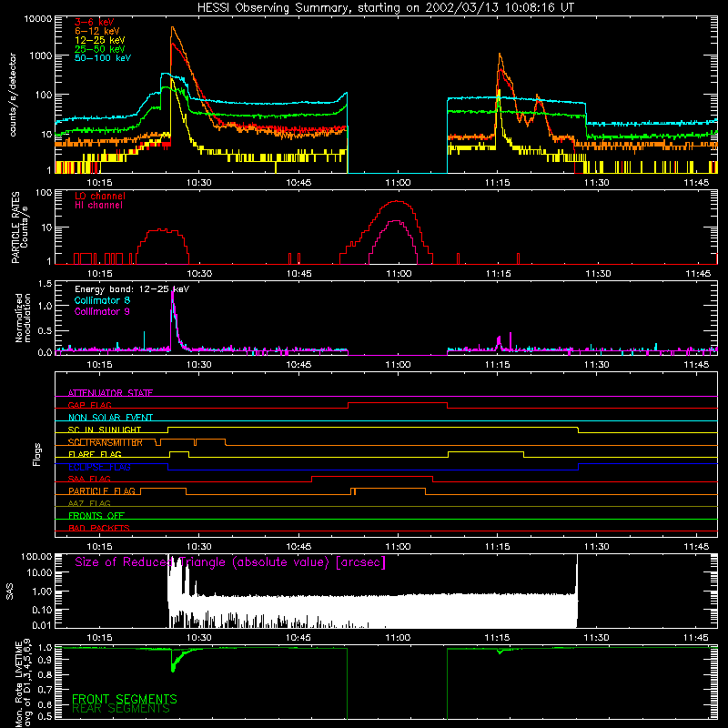The image size is (728, 728).
Task: Select the Collimator 8 legend label
Action: tap(102, 300)
